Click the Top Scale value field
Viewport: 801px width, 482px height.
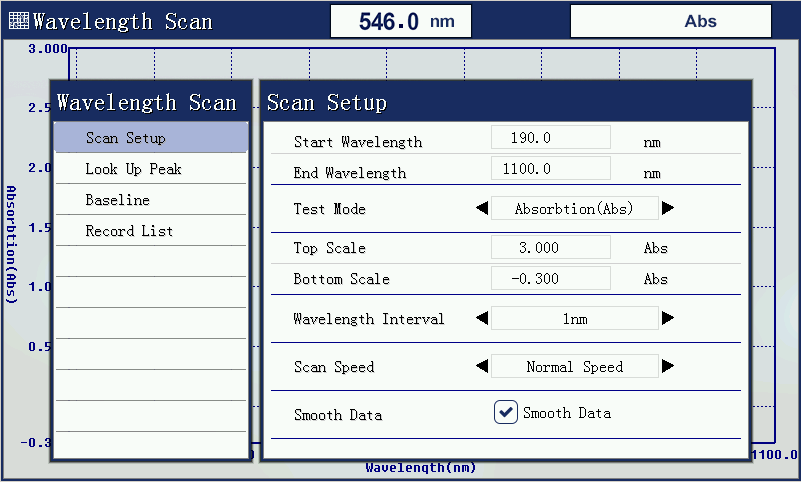(x=550, y=248)
